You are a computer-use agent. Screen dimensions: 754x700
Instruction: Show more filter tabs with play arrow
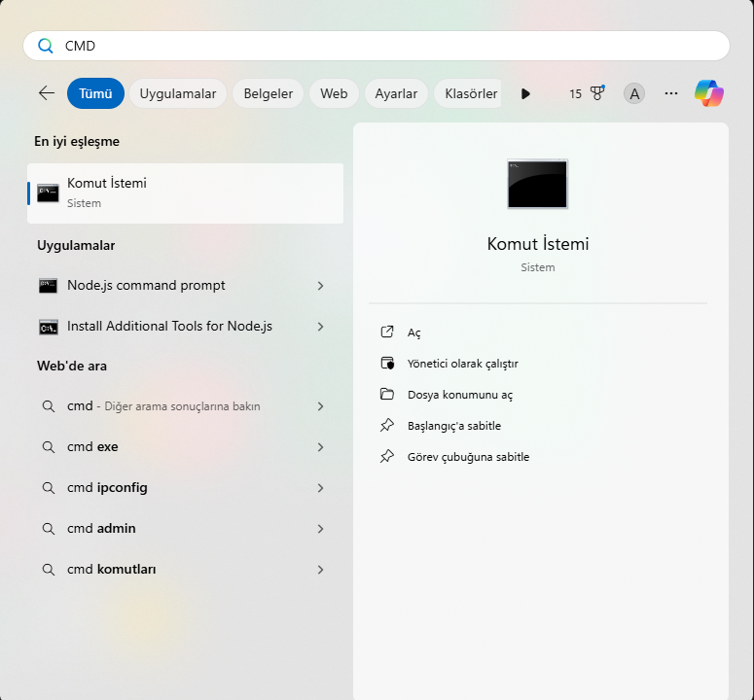[525, 93]
